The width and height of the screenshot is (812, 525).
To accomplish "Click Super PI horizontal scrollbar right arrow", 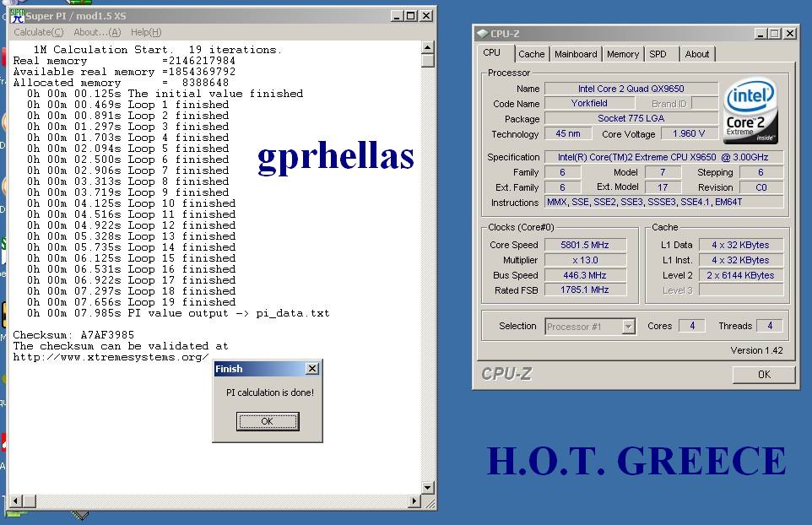I will pyautogui.click(x=414, y=501).
